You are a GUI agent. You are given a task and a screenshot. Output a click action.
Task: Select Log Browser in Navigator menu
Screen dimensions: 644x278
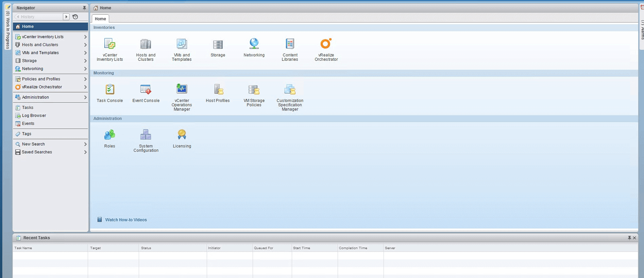click(x=34, y=116)
